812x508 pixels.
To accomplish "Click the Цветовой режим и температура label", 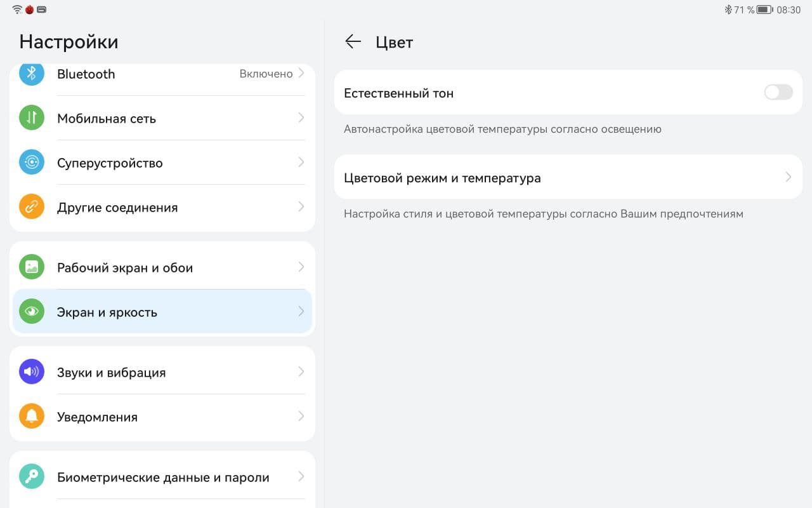I will coord(442,178).
